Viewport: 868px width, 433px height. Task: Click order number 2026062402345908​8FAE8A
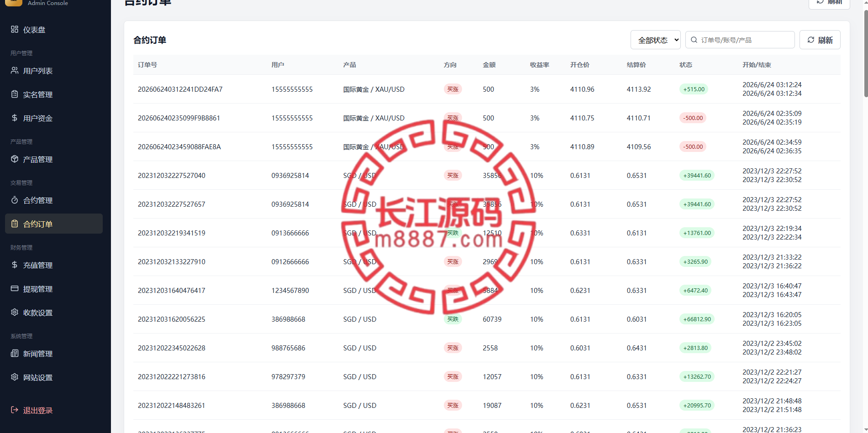coord(179,146)
